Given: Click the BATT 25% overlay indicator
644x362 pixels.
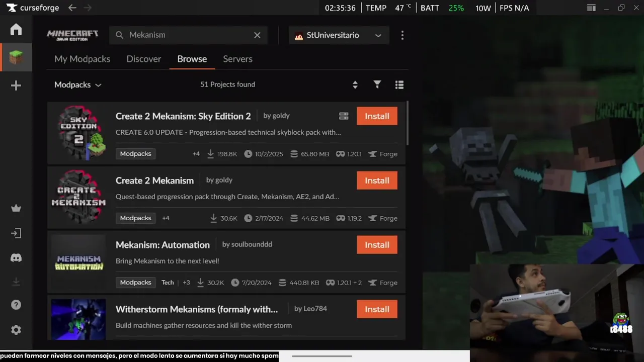Looking at the screenshot, I should pos(442,8).
